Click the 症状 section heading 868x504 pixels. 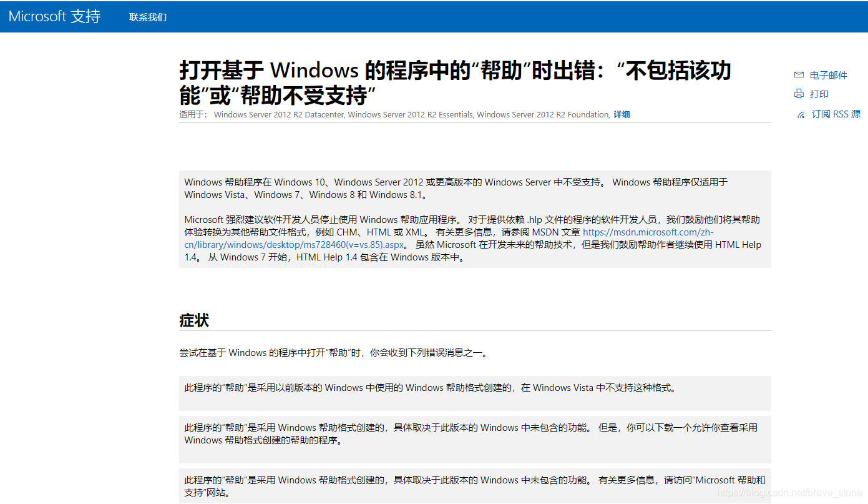(194, 321)
